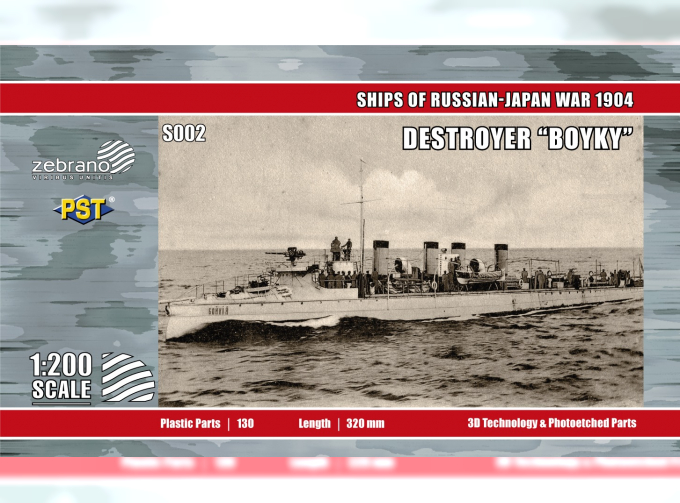Click the sailors standing on the bridge
The width and height of the screenshot is (680, 503).
[x=341, y=248]
